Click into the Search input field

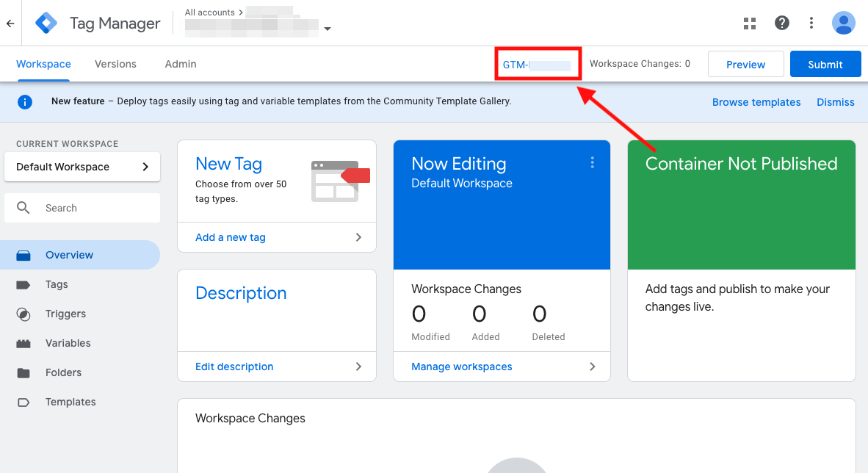(82, 208)
